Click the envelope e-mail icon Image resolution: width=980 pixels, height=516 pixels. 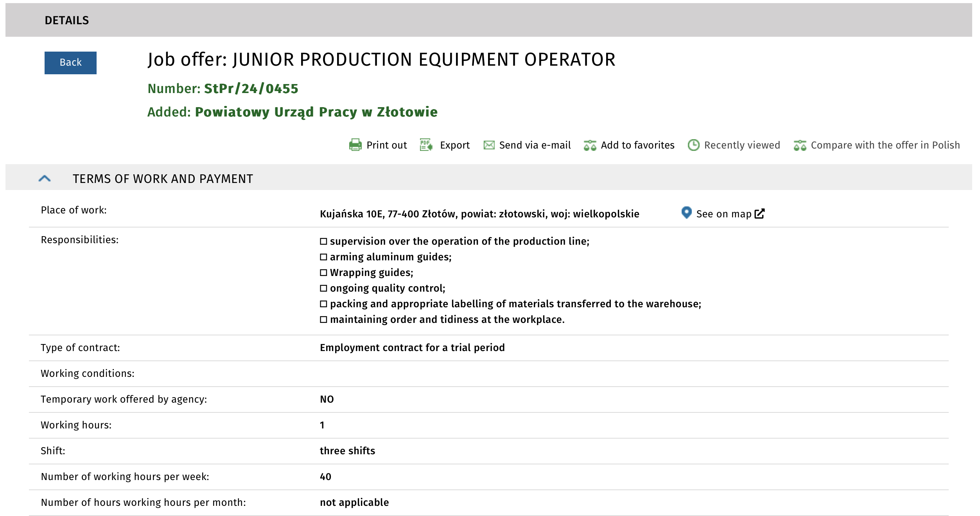pyautogui.click(x=489, y=145)
